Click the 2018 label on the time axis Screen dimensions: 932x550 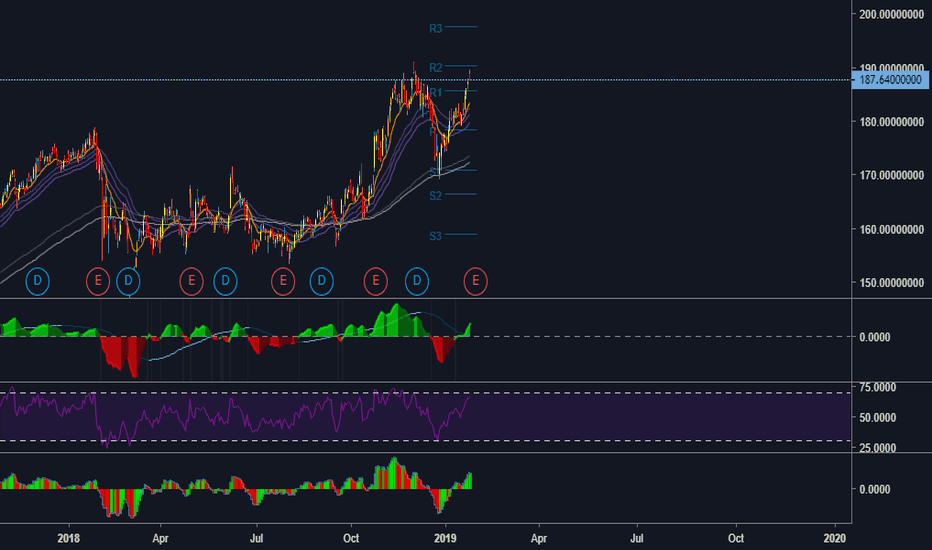pyautogui.click(x=69, y=538)
